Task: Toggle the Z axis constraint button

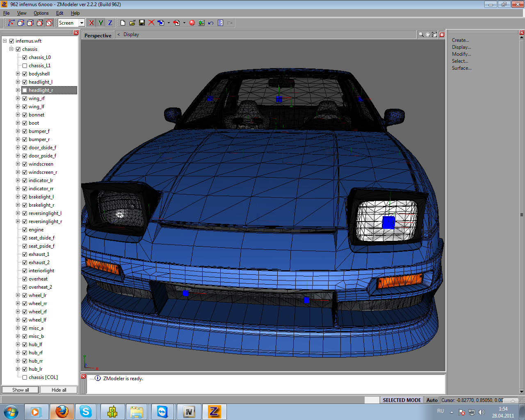Action: [110, 23]
